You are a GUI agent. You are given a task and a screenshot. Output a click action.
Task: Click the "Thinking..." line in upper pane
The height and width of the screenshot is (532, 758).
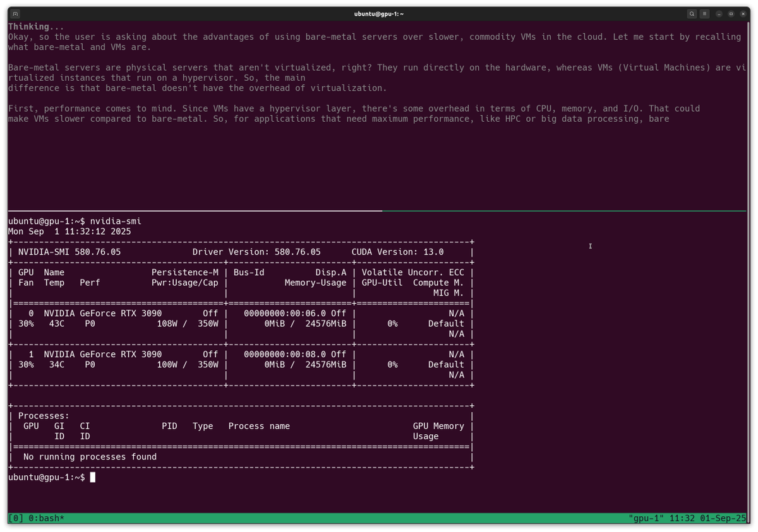(36, 27)
